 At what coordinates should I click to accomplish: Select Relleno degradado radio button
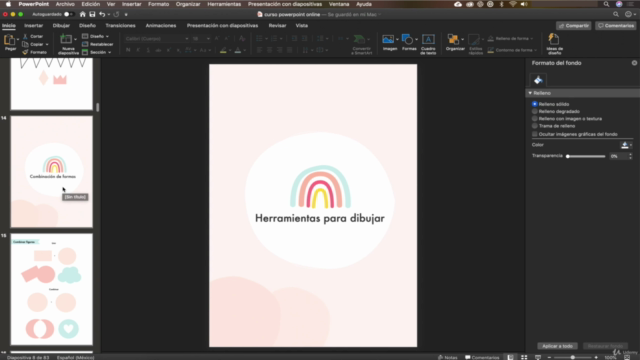[x=534, y=111]
